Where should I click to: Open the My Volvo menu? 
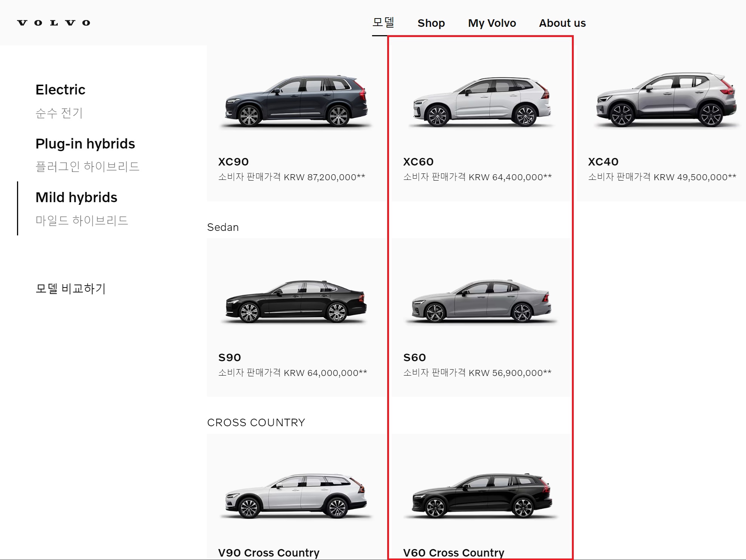[x=492, y=23]
